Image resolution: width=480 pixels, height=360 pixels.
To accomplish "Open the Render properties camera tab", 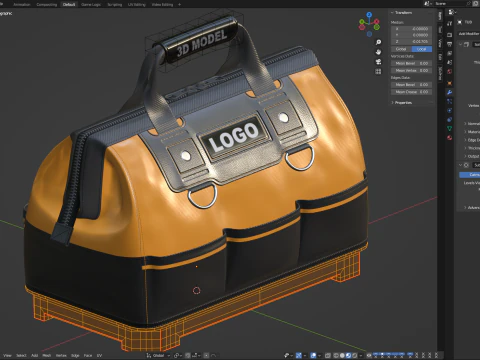I will tap(449, 35).
